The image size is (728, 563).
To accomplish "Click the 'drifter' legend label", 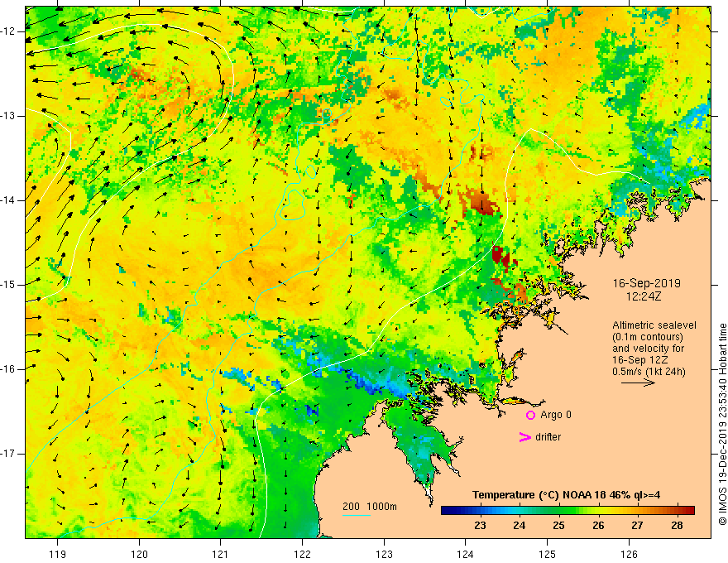I will (548, 437).
